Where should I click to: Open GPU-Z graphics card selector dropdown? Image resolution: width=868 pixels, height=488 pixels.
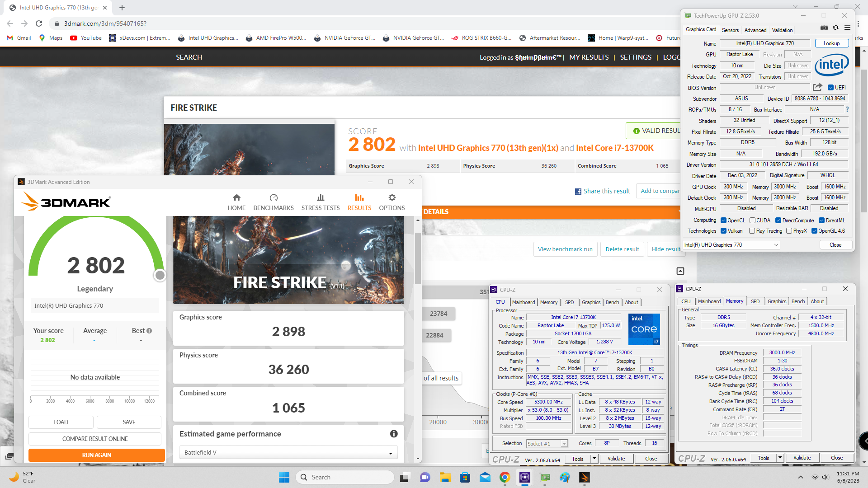(x=731, y=245)
